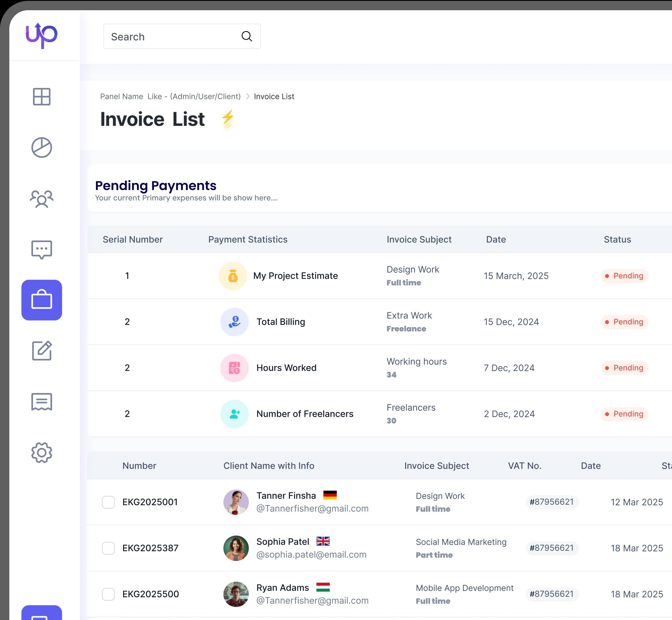Click the name Tanner Finsha
672x620 pixels.
pos(286,496)
